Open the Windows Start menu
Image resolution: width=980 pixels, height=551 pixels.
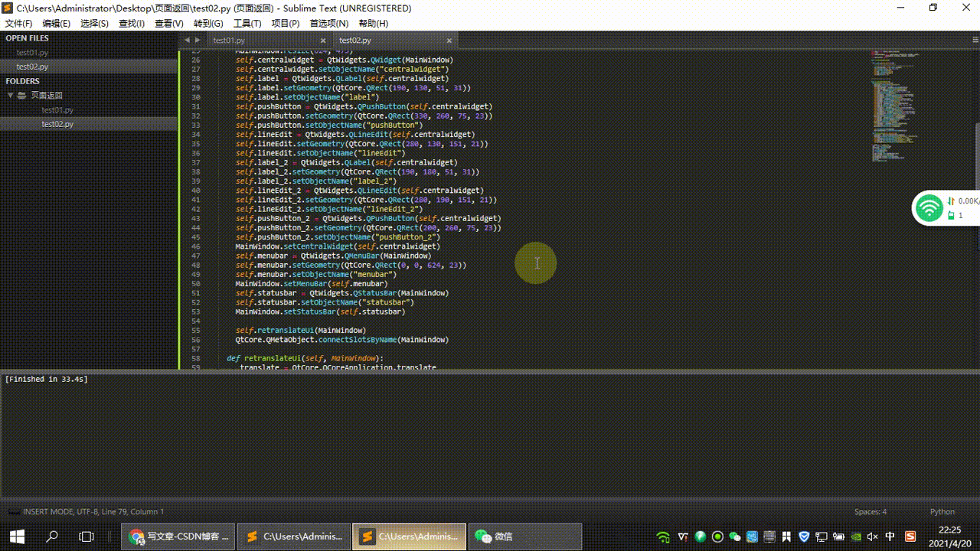17,536
